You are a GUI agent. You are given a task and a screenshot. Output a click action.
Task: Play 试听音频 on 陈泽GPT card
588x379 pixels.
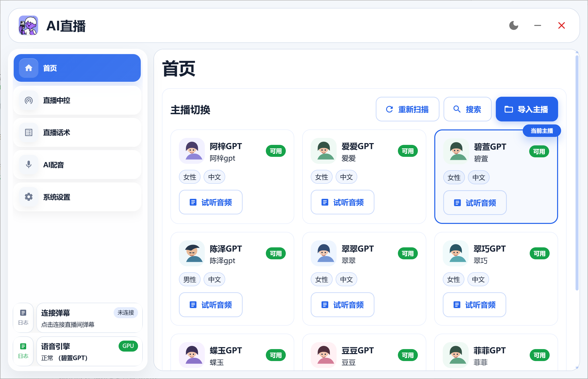211,305
